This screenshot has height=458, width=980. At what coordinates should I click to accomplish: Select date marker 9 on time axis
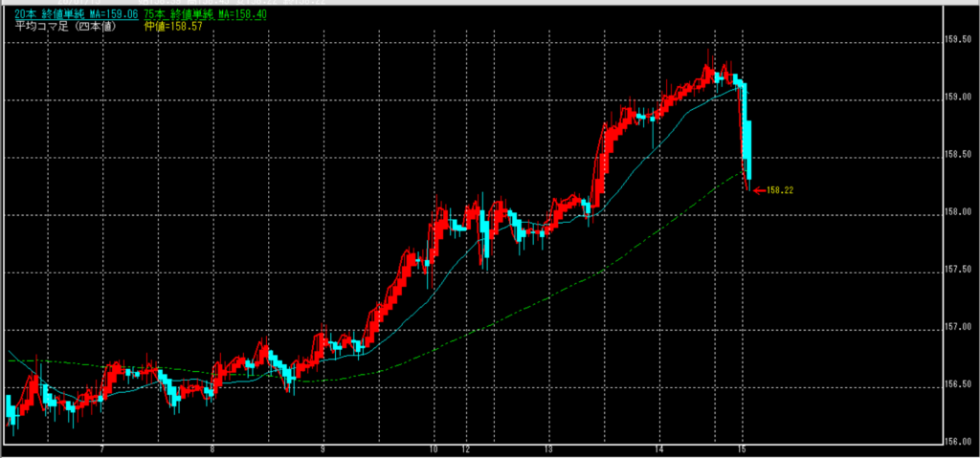pos(323,449)
